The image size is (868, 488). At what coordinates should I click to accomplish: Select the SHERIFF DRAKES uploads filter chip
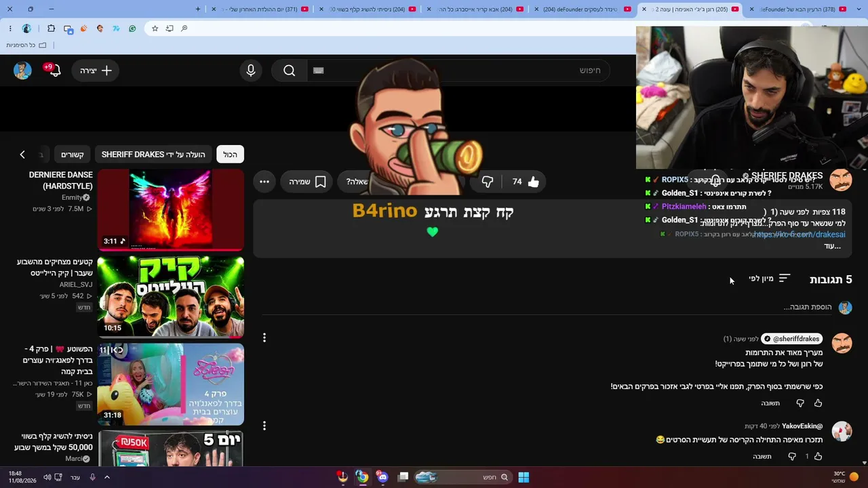[x=153, y=155]
